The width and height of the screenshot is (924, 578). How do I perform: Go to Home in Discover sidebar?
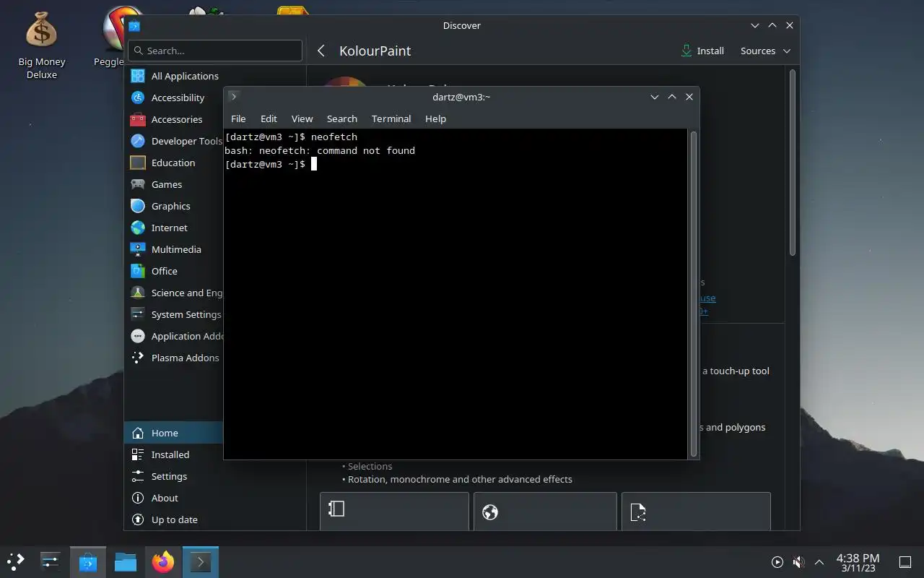click(174, 433)
